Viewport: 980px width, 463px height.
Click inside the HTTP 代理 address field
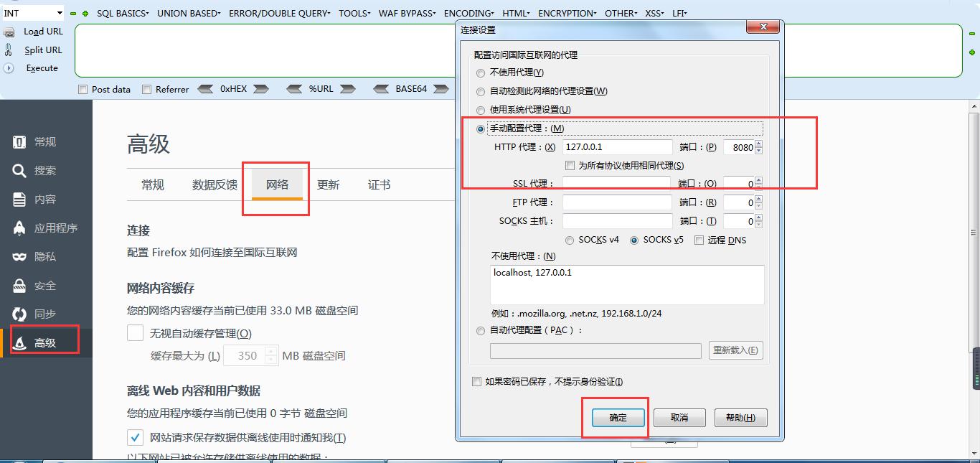[617, 146]
